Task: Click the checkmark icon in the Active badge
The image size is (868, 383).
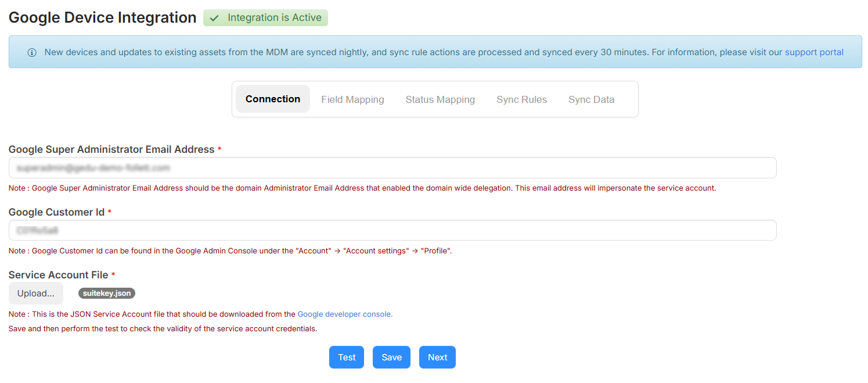Action: (x=214, y=18)
